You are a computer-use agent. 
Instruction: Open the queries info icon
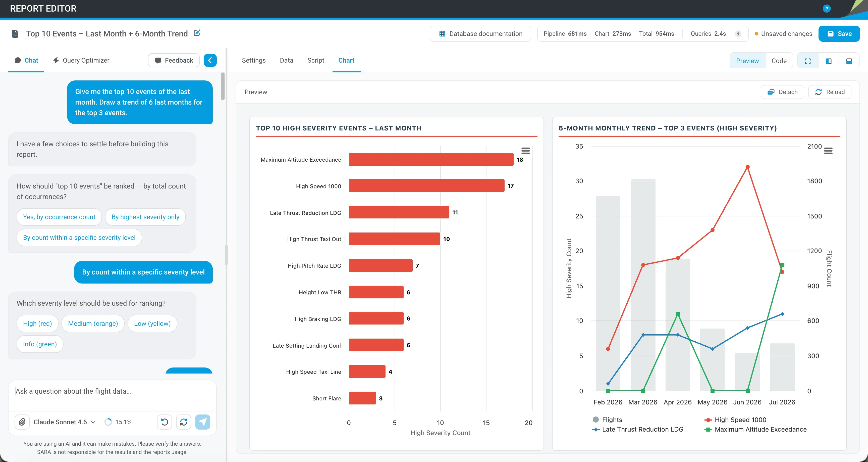(738, 34)
